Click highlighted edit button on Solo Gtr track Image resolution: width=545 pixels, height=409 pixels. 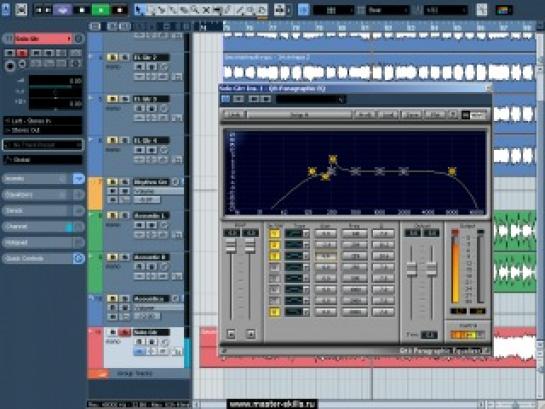(139, 352)
